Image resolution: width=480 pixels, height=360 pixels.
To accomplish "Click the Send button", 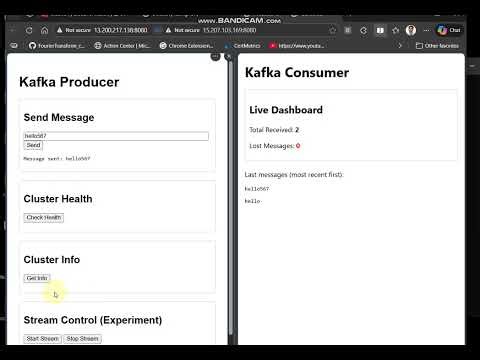I will (33, 145).
